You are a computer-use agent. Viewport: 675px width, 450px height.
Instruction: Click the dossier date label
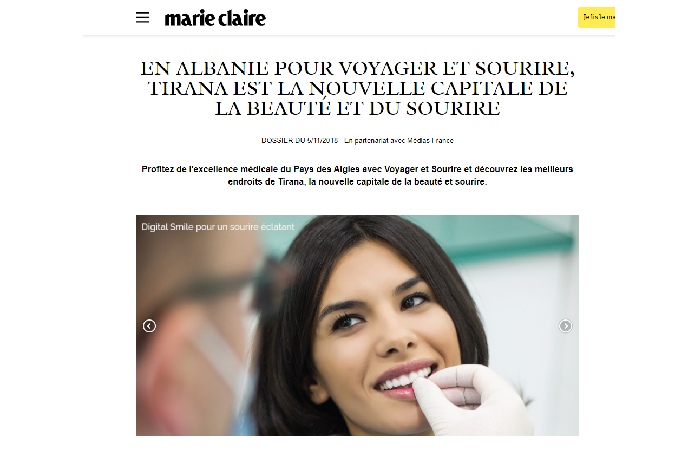(x=300, y=140)
